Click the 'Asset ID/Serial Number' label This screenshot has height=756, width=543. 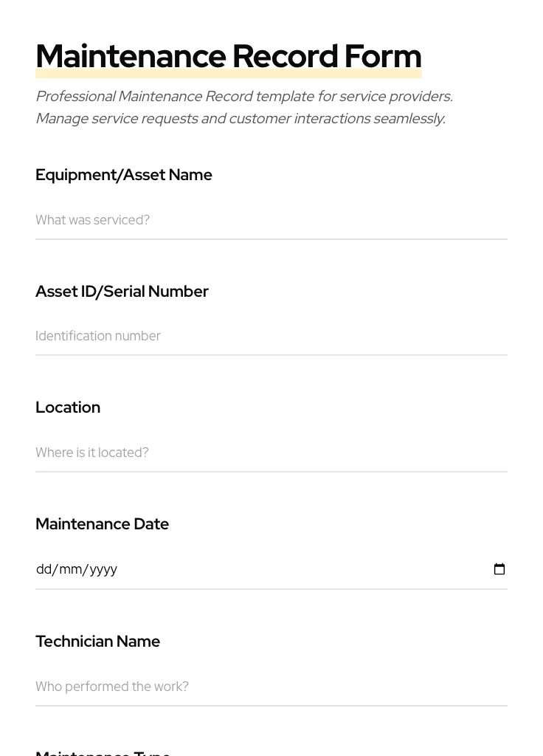click(122, 292)
